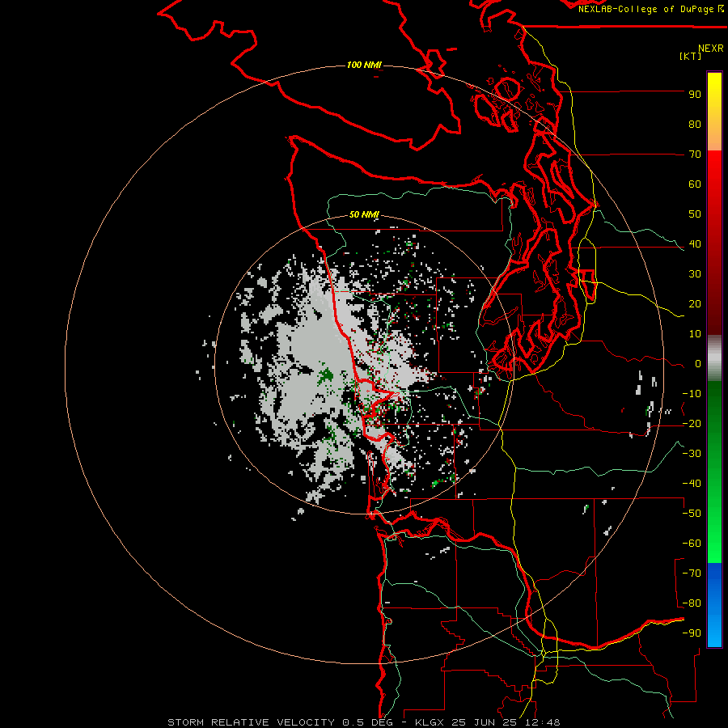Click the 80 value on the velocity scale

[695, 125]
